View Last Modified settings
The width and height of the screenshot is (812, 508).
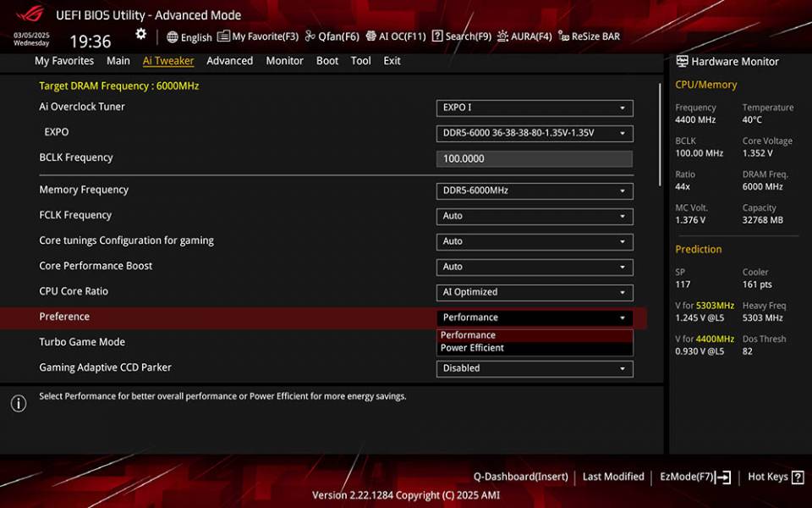click(613, 477)
